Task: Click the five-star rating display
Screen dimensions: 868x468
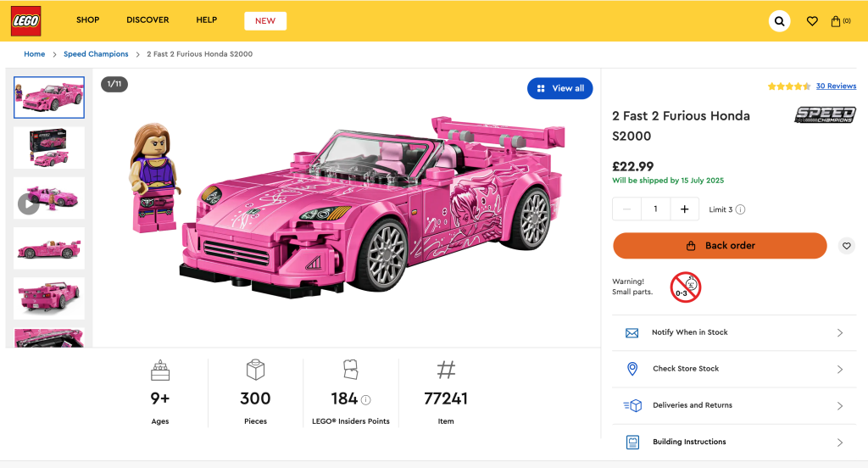Action: 788,86
